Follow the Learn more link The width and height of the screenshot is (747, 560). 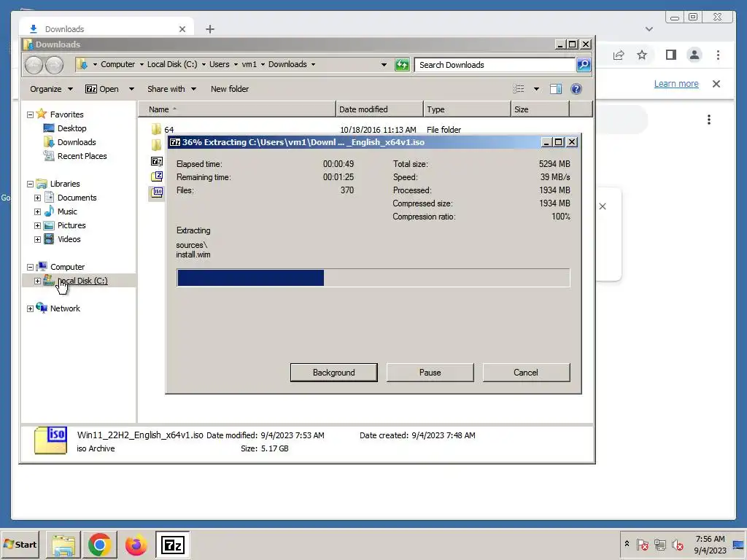(676, 84)
